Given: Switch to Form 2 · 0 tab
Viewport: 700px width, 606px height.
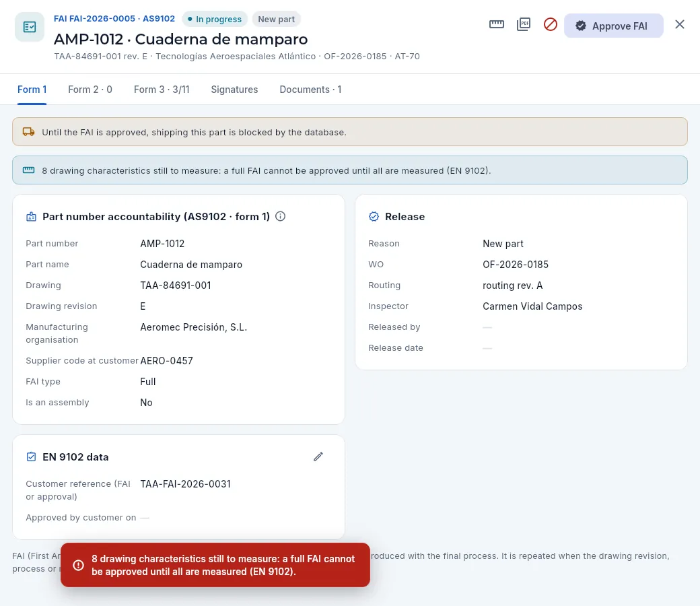Looking at the screenshot, I should (x=90, y=90).
